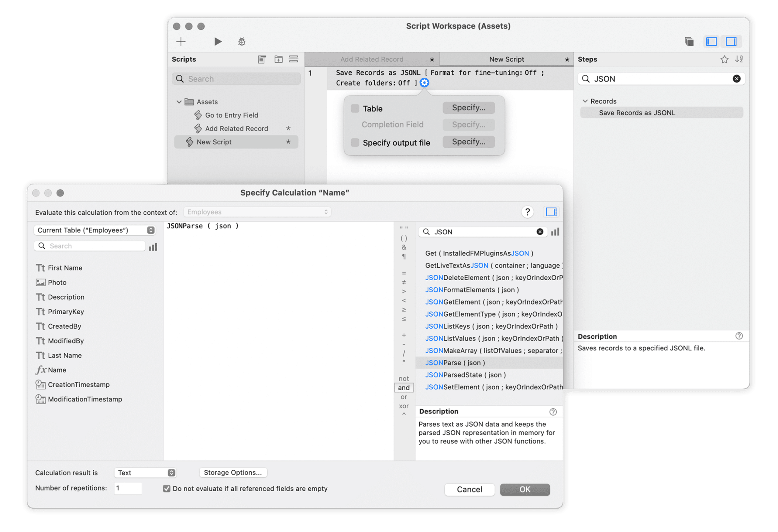Click the Scripts search field
Viewport: 778px width, 532px height.
tap(236, 79)
